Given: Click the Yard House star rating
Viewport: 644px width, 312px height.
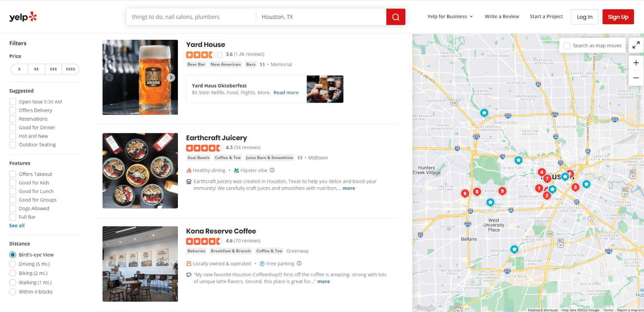Looking at the screenshot, I should [x=205, y=55].
